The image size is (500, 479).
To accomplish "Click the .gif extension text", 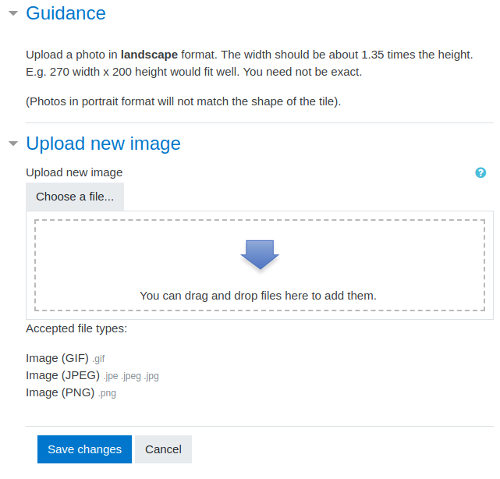I will click(x=98, y=359).
